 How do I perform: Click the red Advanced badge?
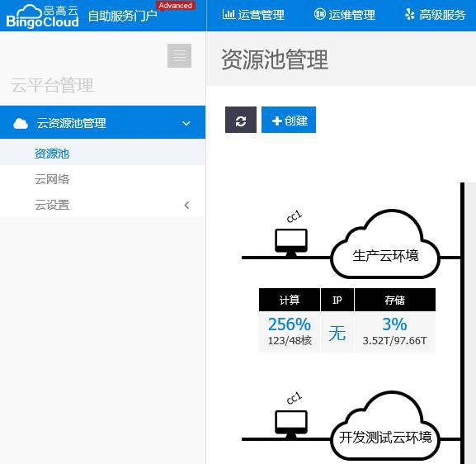(x=176, y=6)
